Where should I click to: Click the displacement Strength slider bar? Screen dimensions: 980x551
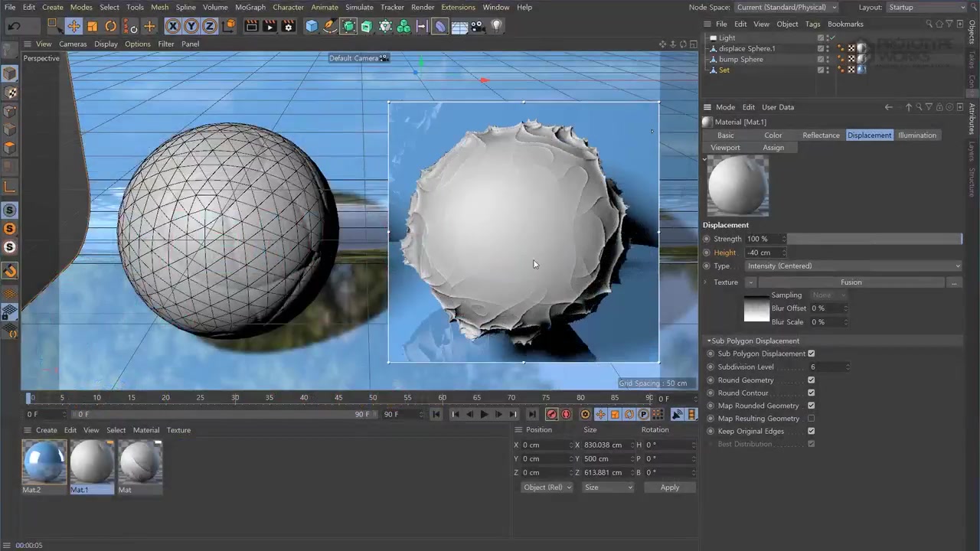click(874, 240)
